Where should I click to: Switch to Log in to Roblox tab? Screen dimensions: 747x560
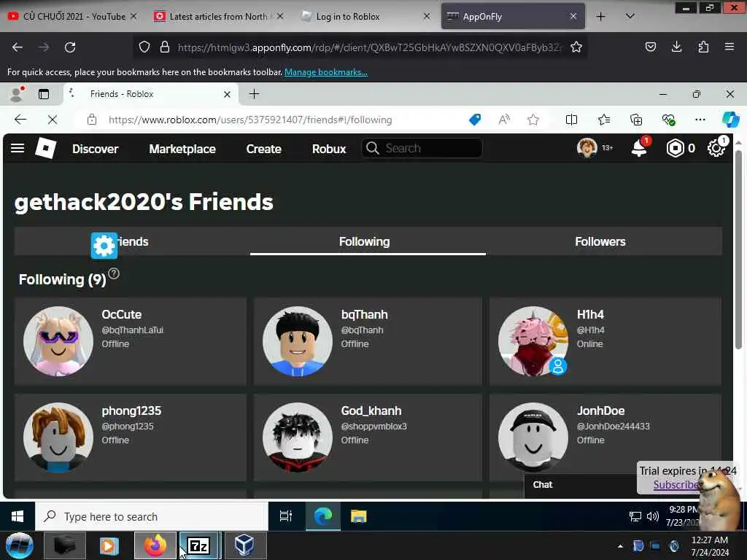tap(366, 17)
